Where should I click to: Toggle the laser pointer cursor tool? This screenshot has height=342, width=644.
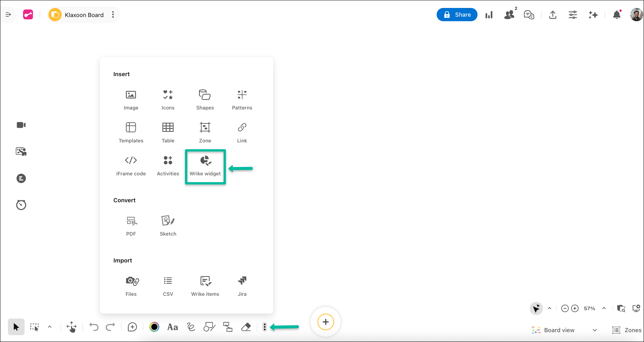click(536, 308)
